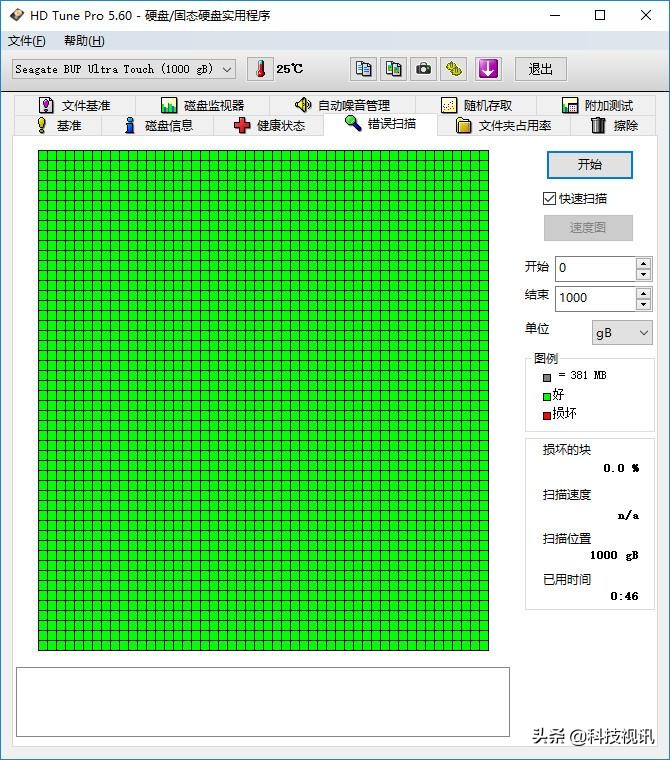The height and width of the screenshot is (760, 670).
Task: Switch to the 基准 tab
Action: [58, 126]
